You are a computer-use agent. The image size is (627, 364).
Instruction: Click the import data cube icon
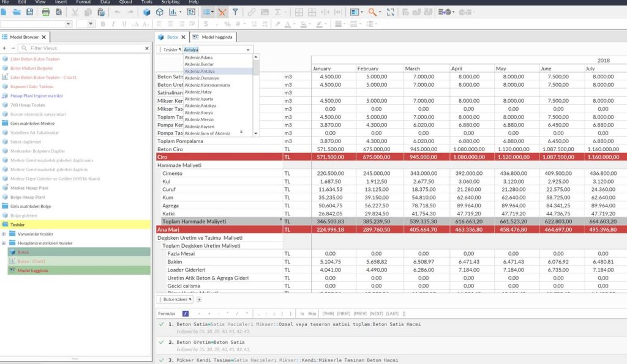tap(445, 12)
